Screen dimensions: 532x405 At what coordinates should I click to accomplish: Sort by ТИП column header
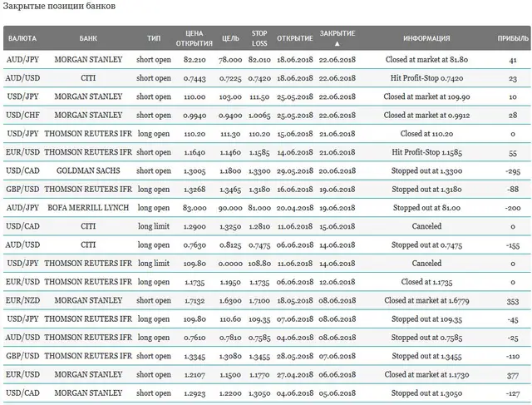154,38
